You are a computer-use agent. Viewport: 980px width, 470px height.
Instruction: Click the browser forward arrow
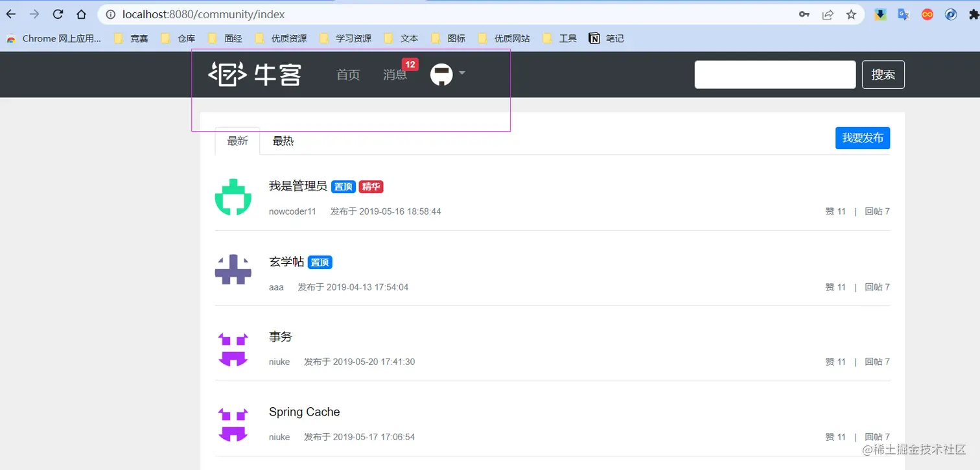(x=34, y=14)
